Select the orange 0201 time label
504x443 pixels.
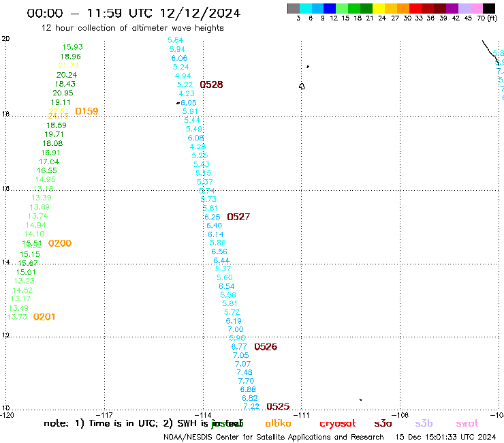(44, 317)
